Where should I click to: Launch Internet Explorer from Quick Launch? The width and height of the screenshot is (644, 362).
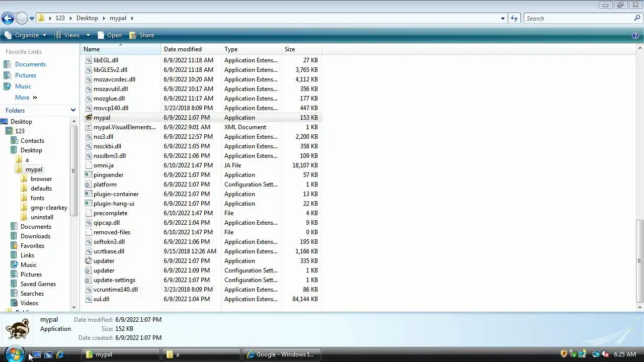[60, 354]
